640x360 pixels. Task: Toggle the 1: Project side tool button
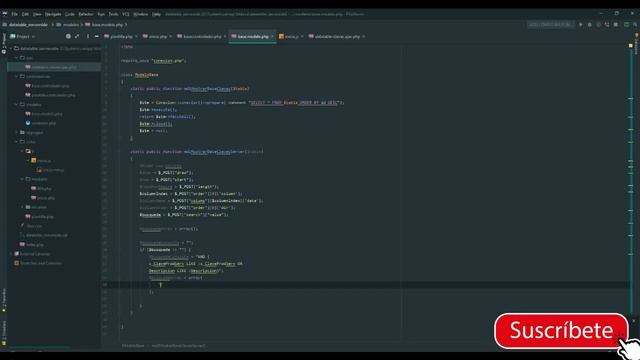point(4,43)
